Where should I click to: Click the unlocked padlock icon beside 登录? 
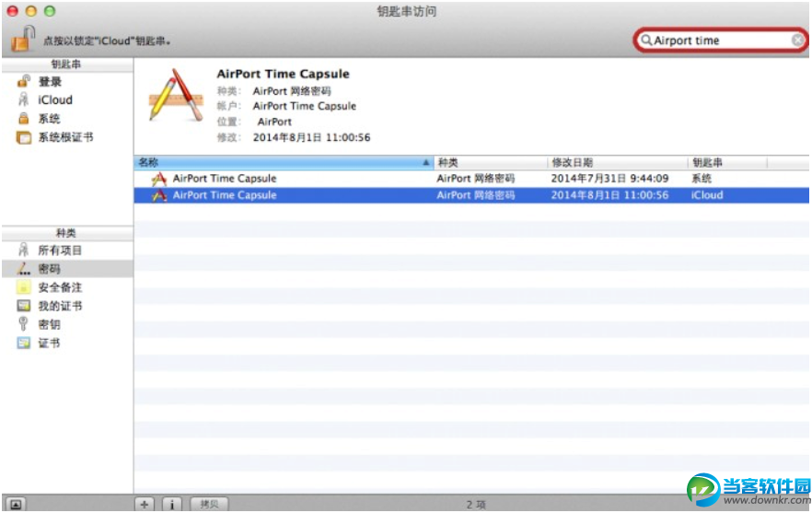pyautogui.click(x=23, y=81)
